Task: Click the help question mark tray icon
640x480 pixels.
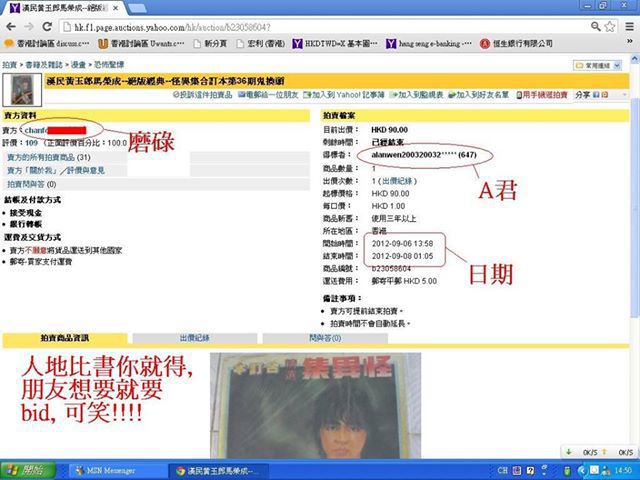Action: pyautogui.click(x=530, y=471)
